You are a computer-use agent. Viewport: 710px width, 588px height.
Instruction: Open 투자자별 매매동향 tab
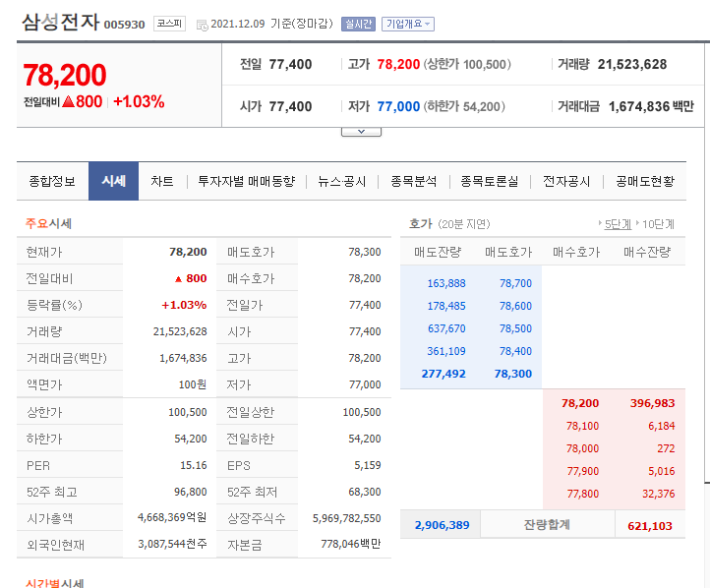(x=246, y=182)
